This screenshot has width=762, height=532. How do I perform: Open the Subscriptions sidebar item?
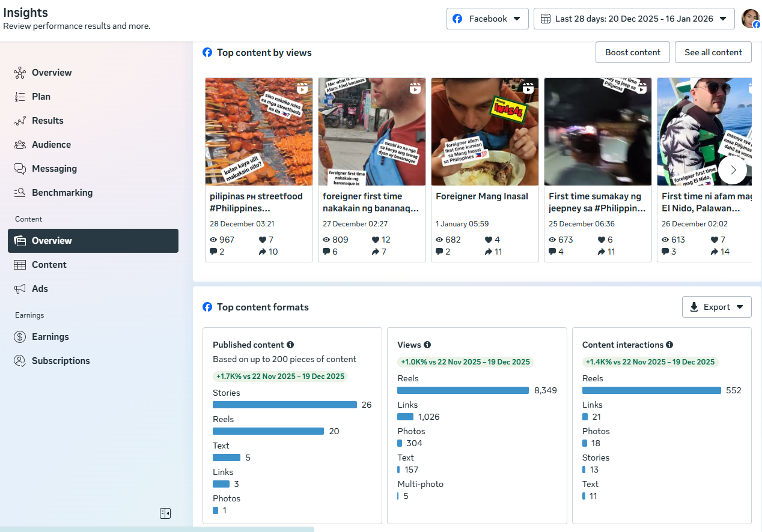pos(93,361)
